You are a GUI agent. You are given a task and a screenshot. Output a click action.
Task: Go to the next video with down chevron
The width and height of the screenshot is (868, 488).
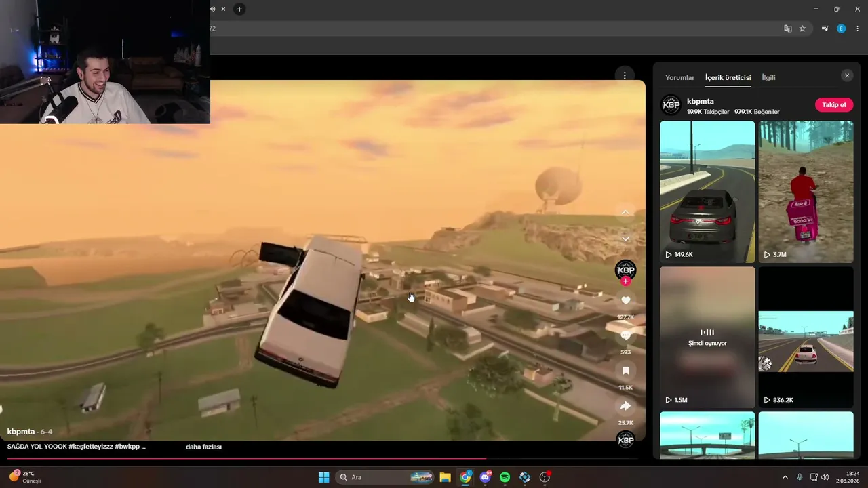[625, 239]
